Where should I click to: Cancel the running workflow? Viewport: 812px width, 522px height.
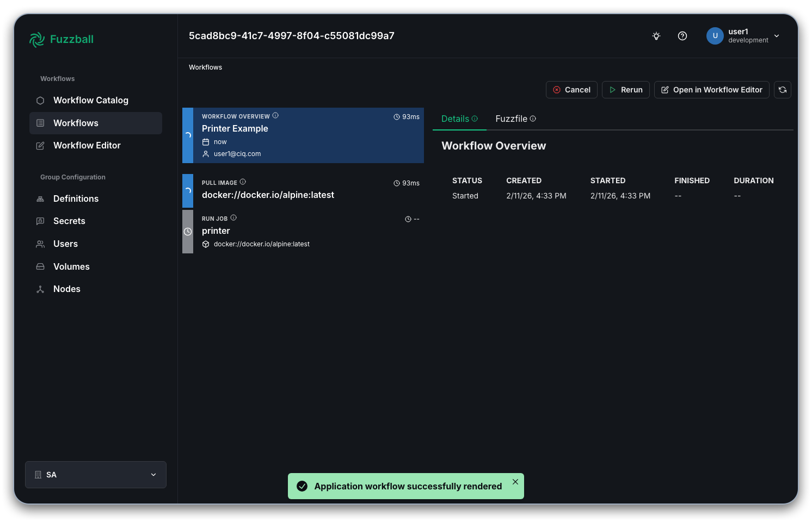pyautogui.click(x=571, y=89)
